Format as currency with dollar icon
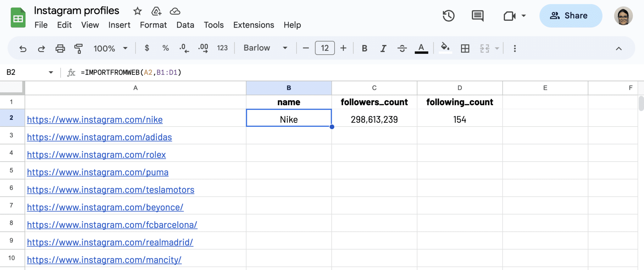The width and height of the screenshot is (644, 270). point(147,48)
